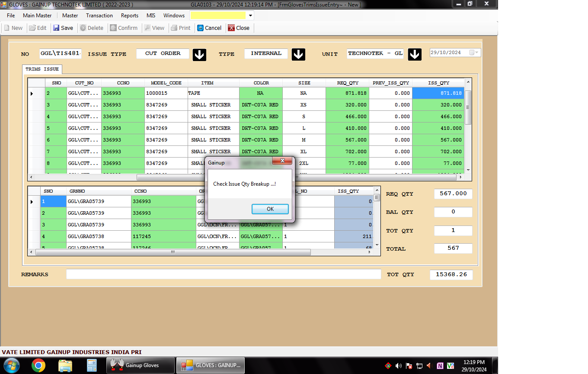This screenshot has height=374, width=588.
Task: Open the Transaction menu
Action: pos(99,16)
